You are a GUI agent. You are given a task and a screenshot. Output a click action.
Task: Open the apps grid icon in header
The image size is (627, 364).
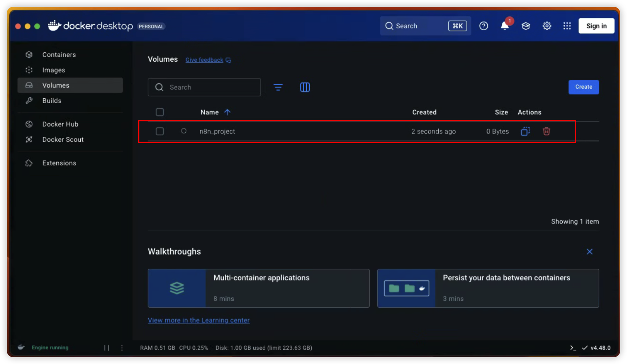pyautogui.click(x=567, y=26)
